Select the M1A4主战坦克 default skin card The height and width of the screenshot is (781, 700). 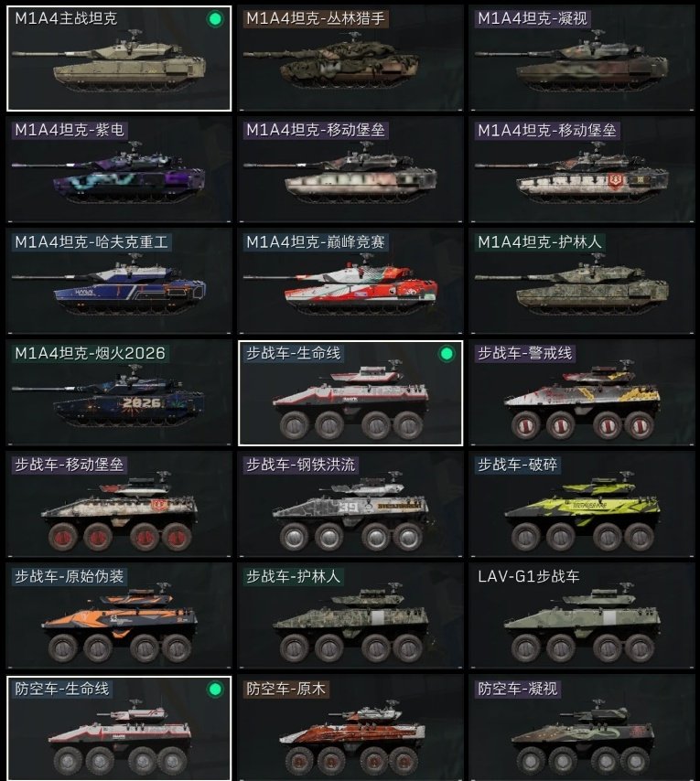[119, 59]
